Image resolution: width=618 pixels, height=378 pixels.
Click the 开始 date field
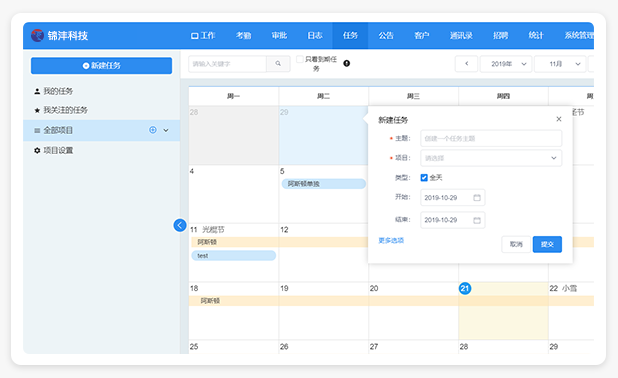pos(452,197)
